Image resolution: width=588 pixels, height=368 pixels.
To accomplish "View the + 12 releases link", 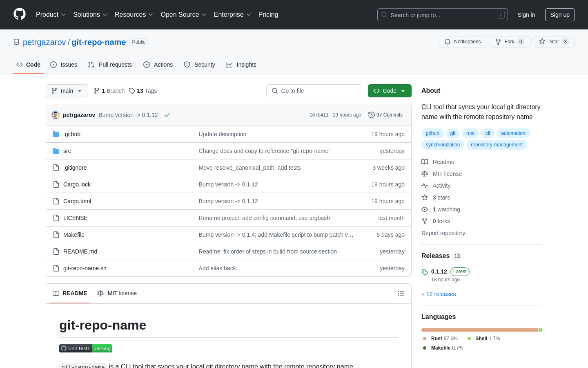I will tap(439, 294).
